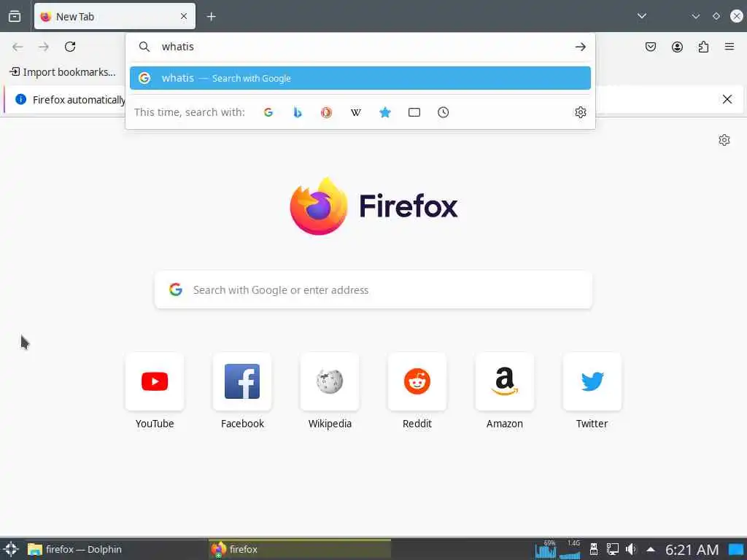The height and width of the screenshot is (560, 747).
Task: Click the info icon in notification bar
Action: tap(20, 99)
